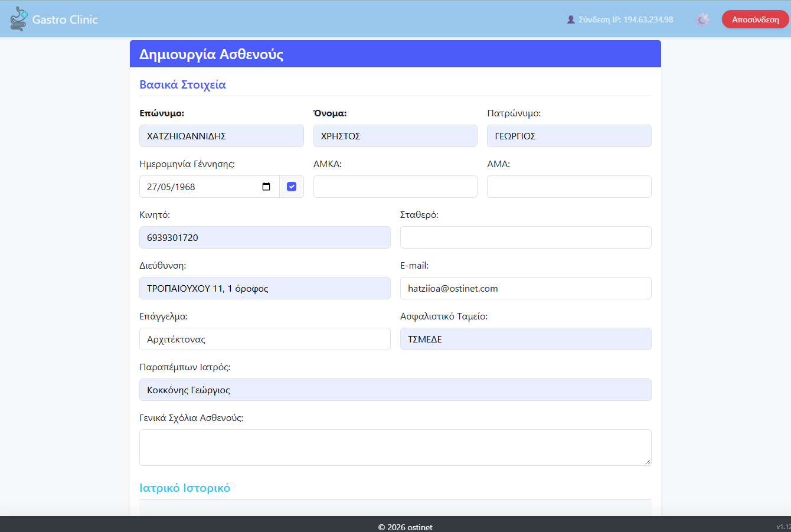Image resolution: width=791 pixels, height=532 pixels.
Task: Click the E-mail field with hatziioa@ostinet.com
Action: click(526, 288)
